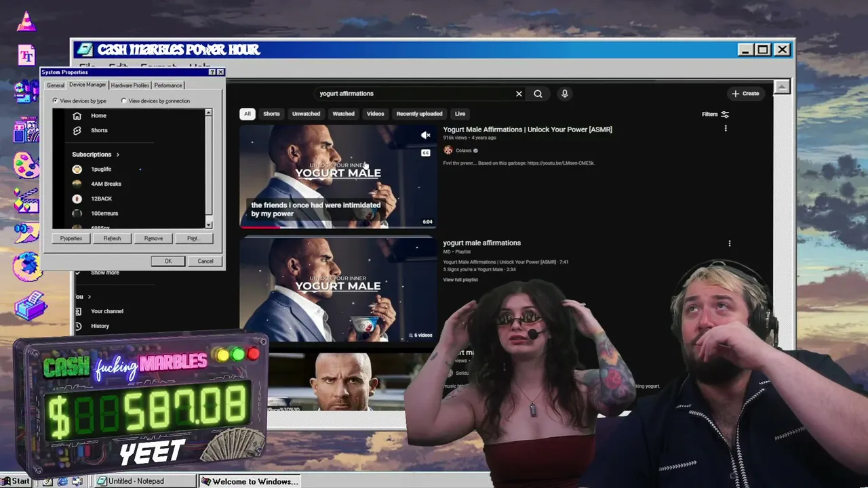Toggle the CC captions icon on preview
The width and height of the screenshot is (868, 488).
(425, 152)
